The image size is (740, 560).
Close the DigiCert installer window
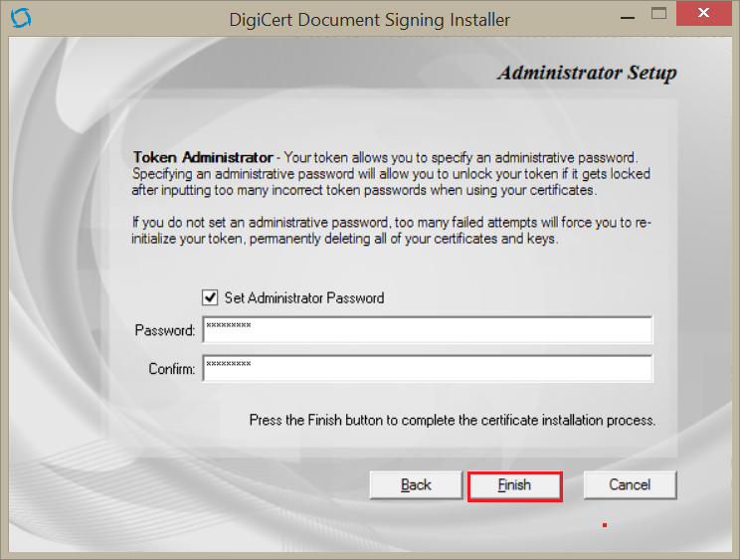coord(705,15)
